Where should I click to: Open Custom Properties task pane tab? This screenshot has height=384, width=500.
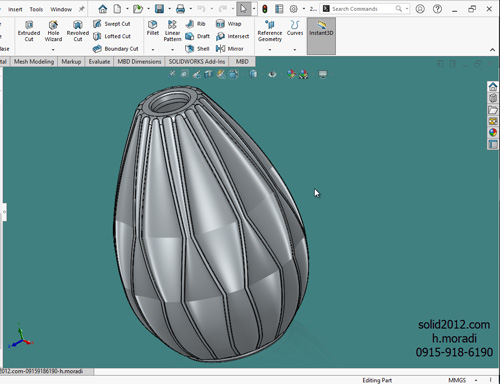pyautogui.click(x=493, y=144)
